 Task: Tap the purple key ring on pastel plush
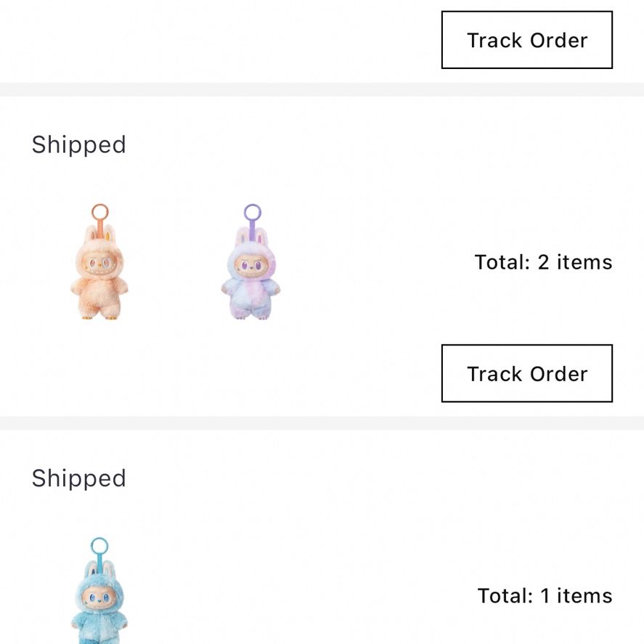pyautogui.click(x=253, y=212)
